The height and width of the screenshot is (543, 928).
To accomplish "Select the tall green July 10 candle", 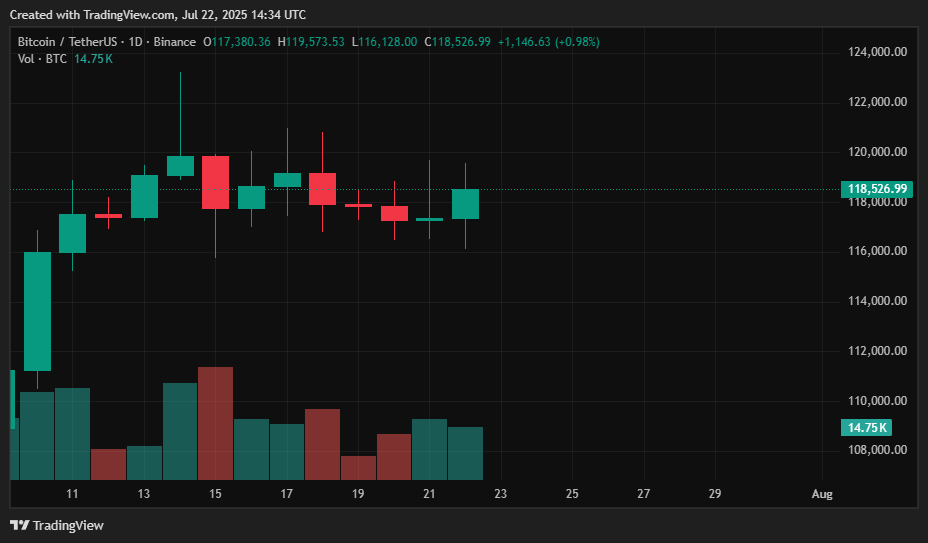I will [37, 310].
